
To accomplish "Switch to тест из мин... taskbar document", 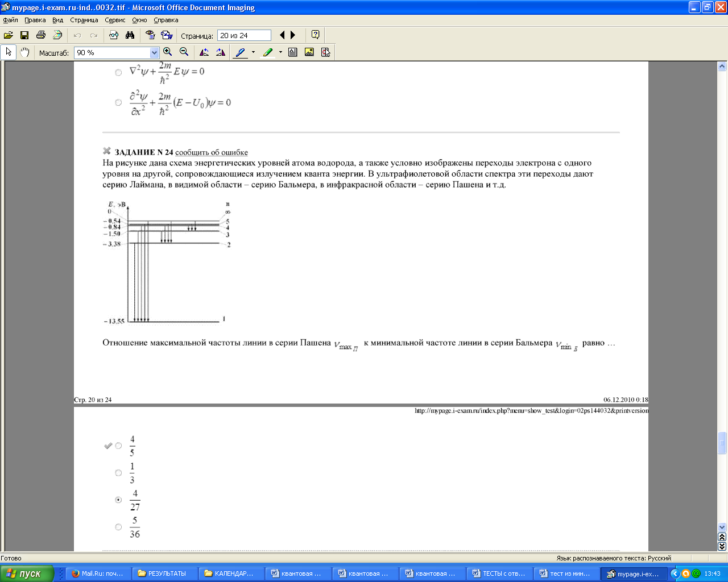I will 566,573.
